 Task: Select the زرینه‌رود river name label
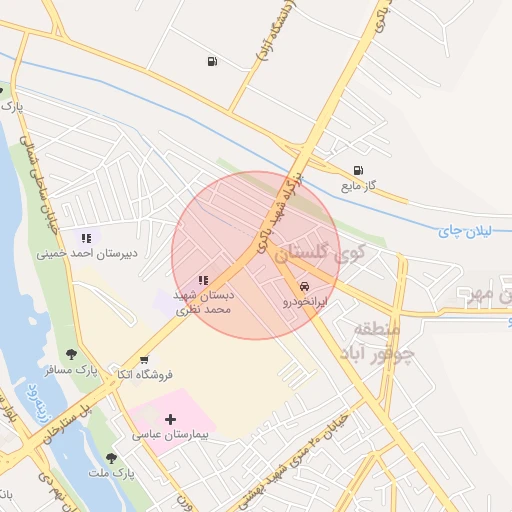38,404
